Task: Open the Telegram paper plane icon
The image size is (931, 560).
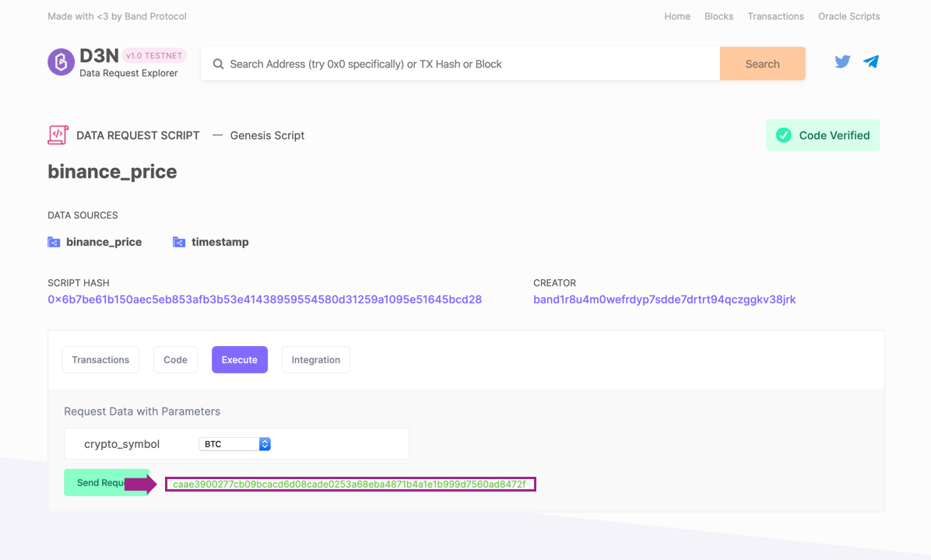Action: tap(871, 62)
